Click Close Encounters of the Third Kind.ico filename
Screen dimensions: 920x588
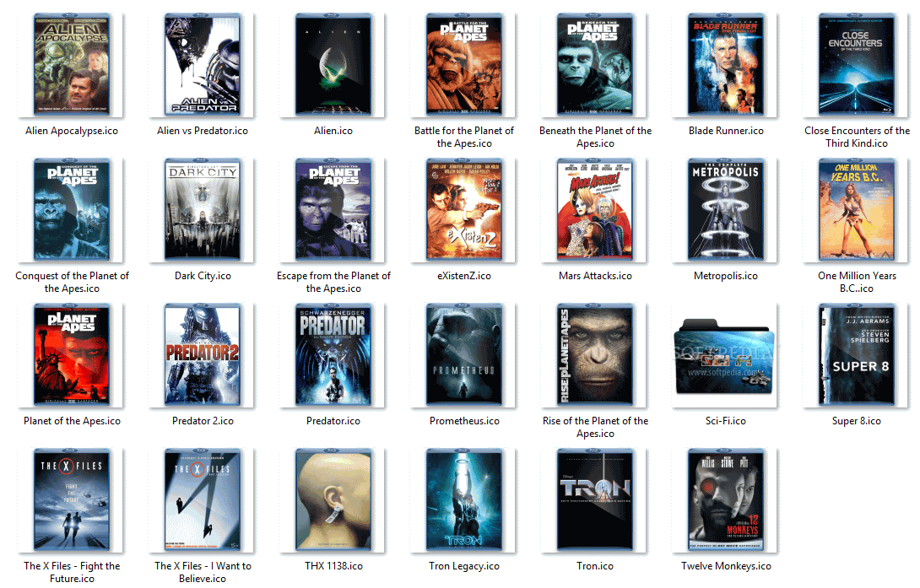(857, 138)
